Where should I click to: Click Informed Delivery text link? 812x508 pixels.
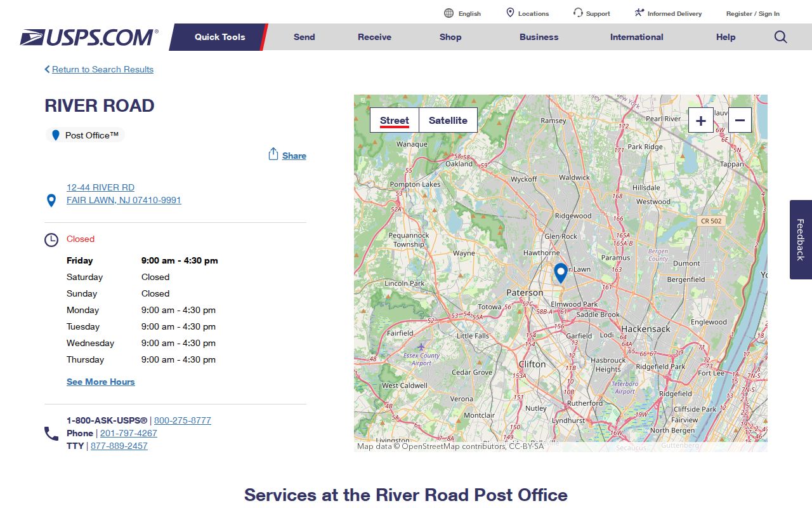pyautogui.click(x=674, y=13)
